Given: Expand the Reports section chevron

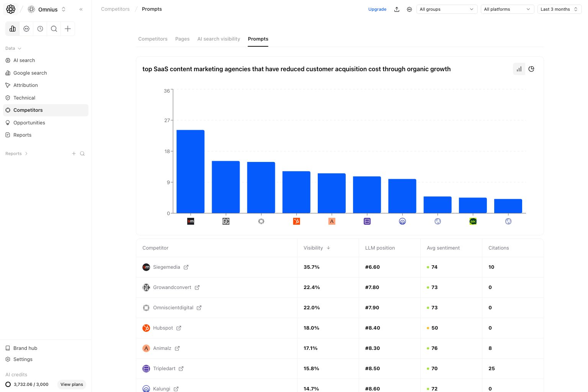Looking at the screenshot, I should point(26,154).
